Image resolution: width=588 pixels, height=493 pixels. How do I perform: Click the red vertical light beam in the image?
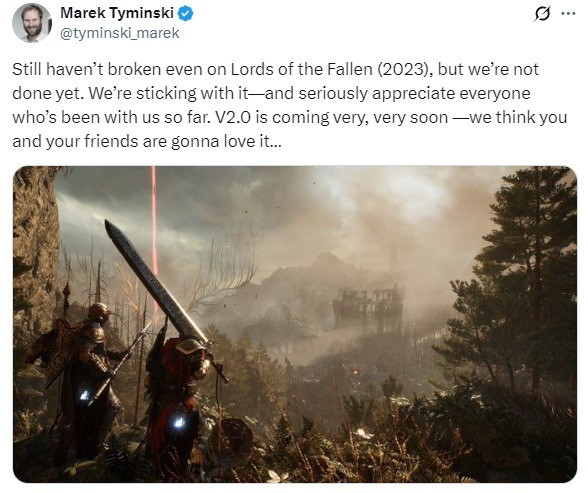(x=154, y=240)
